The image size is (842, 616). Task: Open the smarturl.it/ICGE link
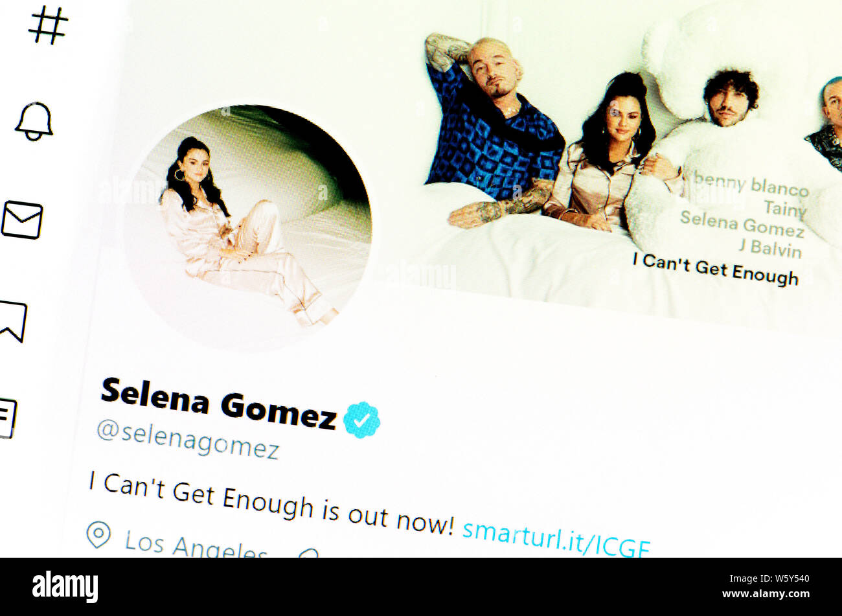point(556,538)
